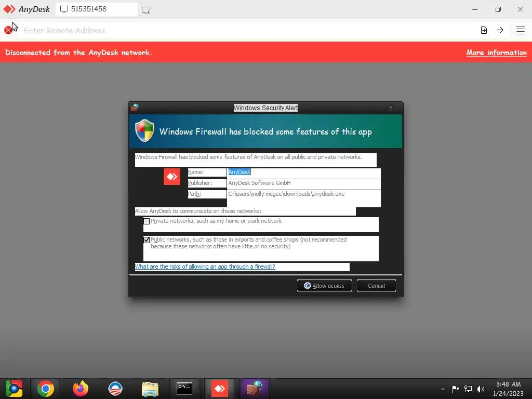
Task: Open the Windows Firewall taskbar item
Action: coord(254,389)
